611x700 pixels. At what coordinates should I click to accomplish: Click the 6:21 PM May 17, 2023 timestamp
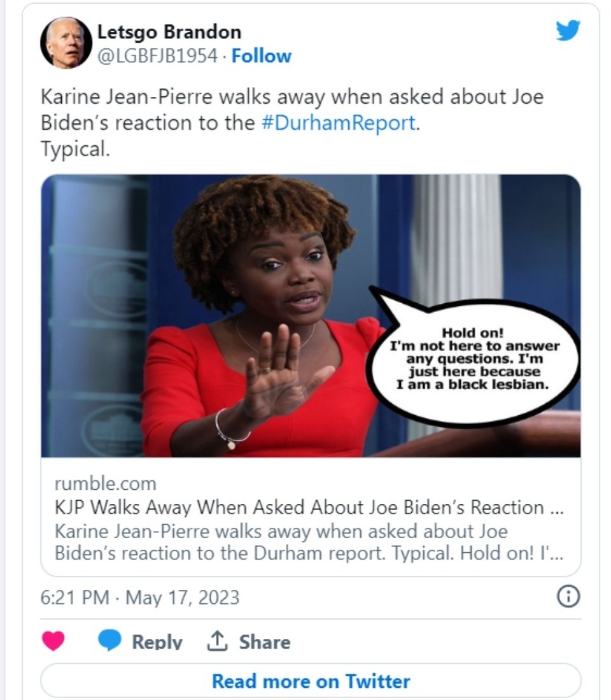140,597
